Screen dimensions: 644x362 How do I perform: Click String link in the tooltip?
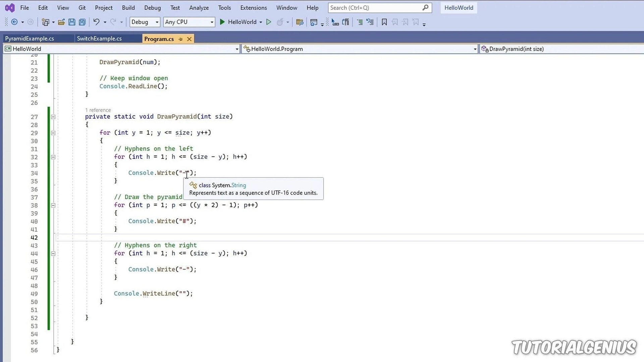point(238,185)
